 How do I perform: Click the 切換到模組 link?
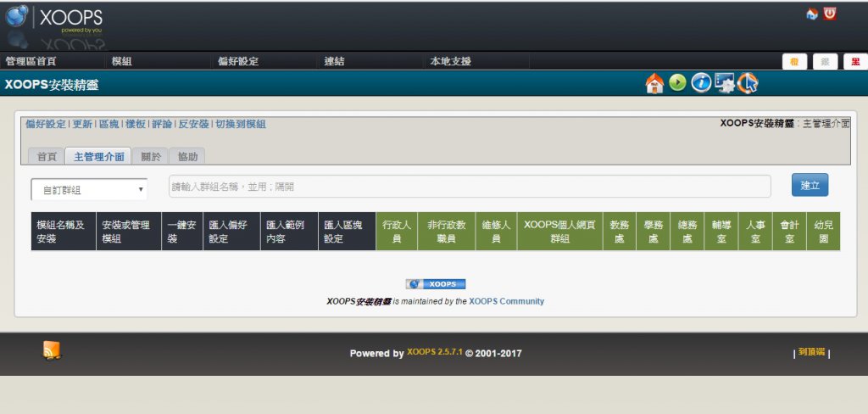click(x=241, y=124)
